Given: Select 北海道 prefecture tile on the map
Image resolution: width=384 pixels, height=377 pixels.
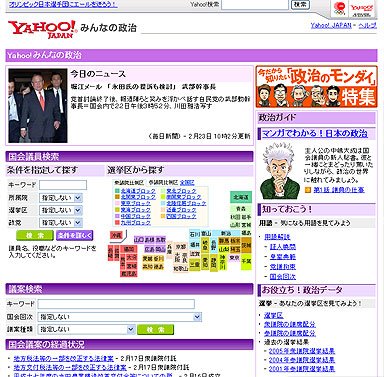Looking at the screenshot, I should point(241,197).
